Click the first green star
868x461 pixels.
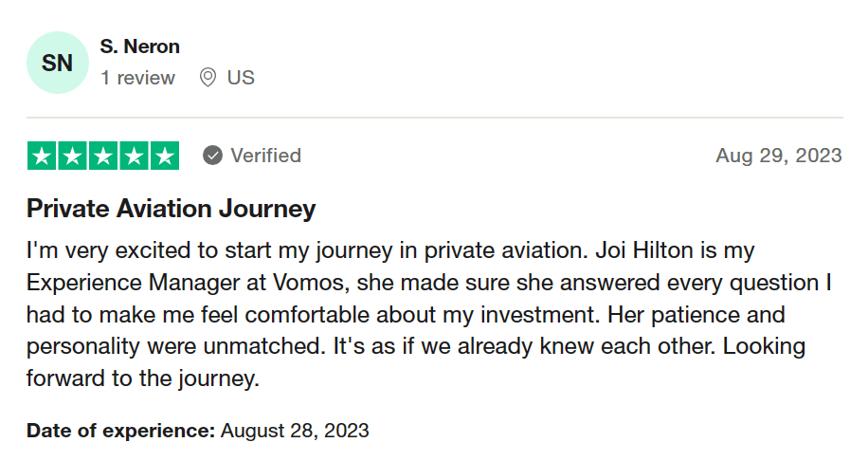[x=42, y=156]
